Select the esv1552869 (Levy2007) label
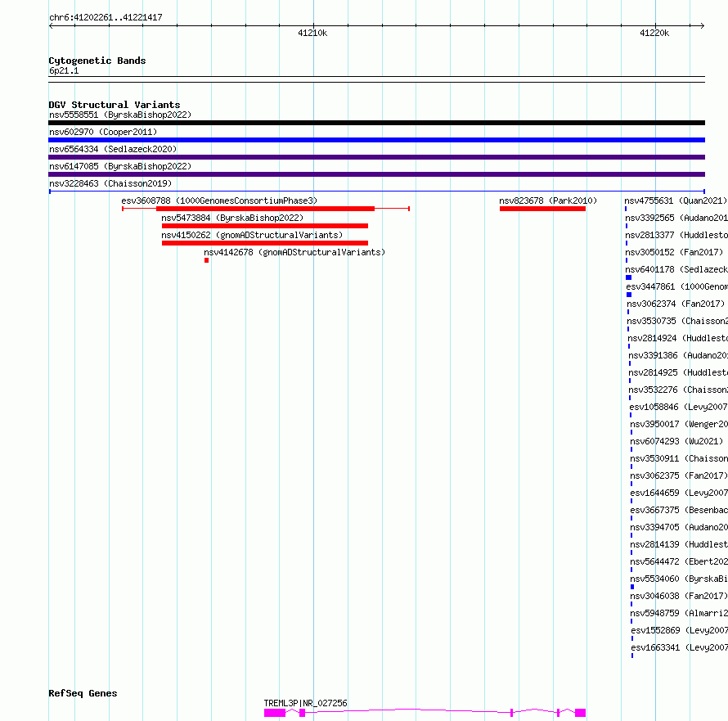The height and width of the screenshot is (721, 728). (x=679, y=630)
